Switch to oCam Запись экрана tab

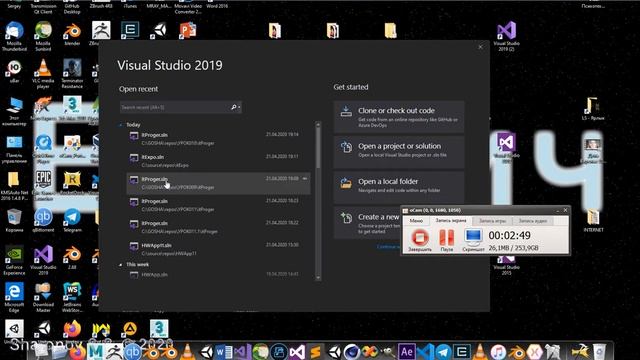click(451, 220)
